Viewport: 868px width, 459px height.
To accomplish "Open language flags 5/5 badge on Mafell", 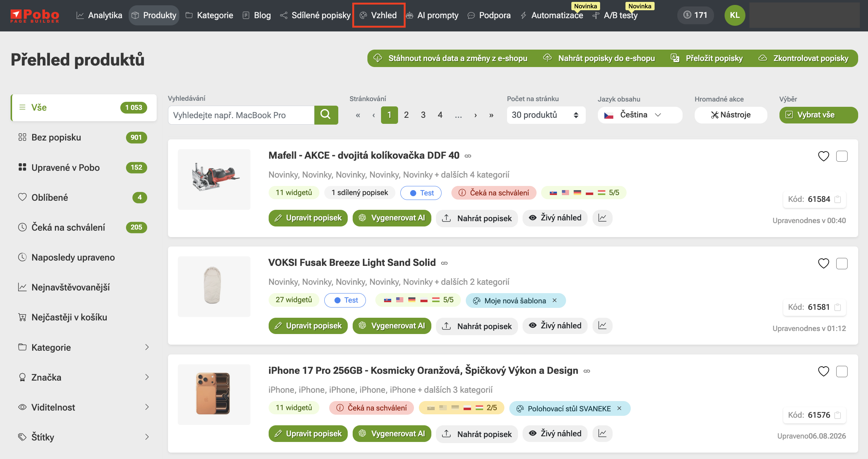I will click(584, 193).
